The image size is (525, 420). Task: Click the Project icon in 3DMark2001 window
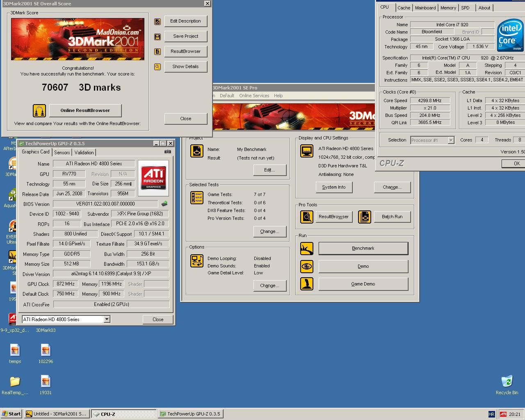(197, 151)
